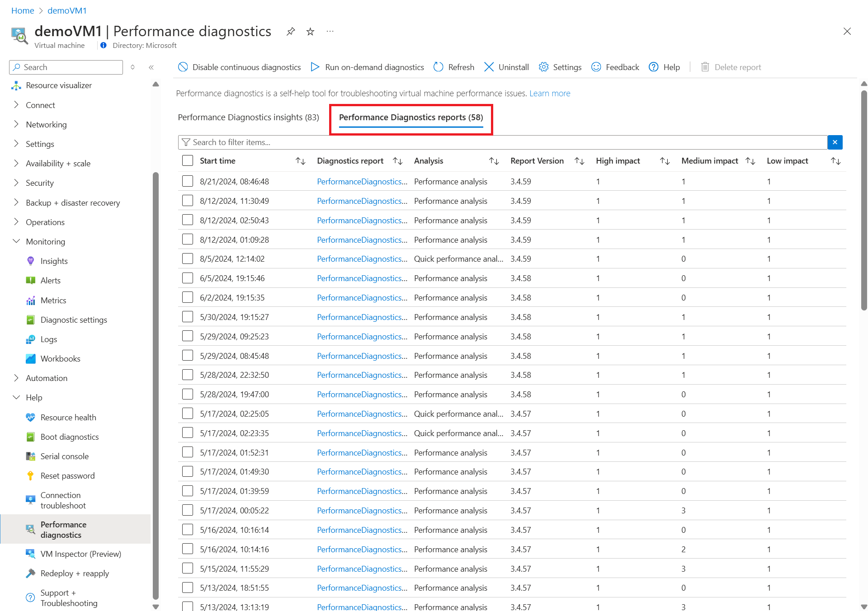The image size is (868, 611).
Task: Sort by Diagnostics report column
Action: tap(398, 161)
